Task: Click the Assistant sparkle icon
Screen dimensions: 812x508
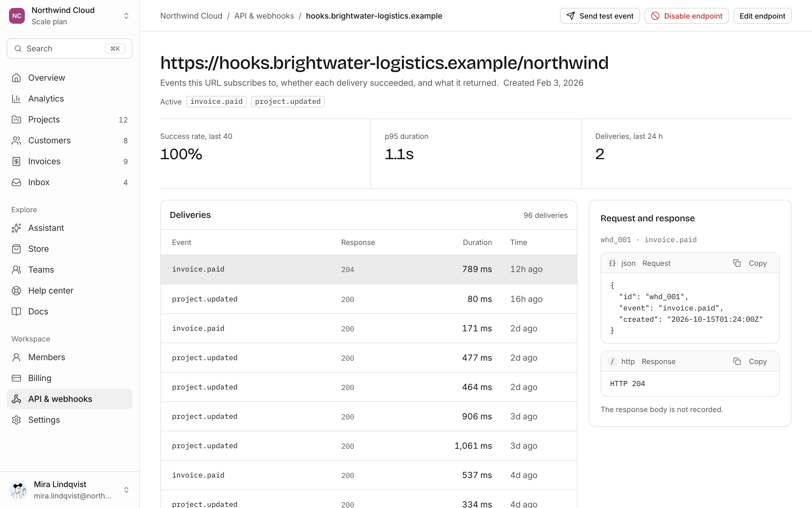Action: point(16,228)
